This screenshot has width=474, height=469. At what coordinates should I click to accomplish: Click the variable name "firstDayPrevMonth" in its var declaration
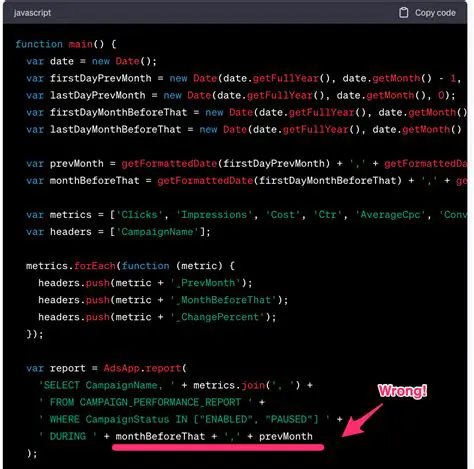[x=101, y=78]
